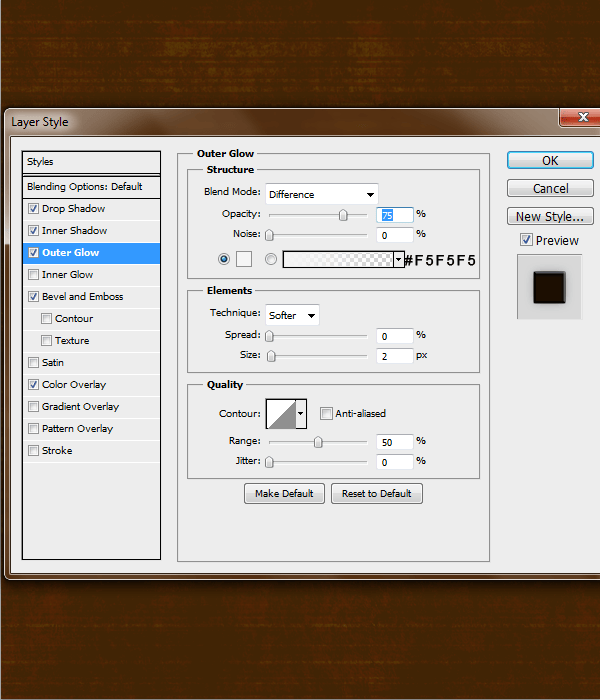Screen dimensions: 600x700
Task: Select the Color Overlay style entry
Action: 74,384
